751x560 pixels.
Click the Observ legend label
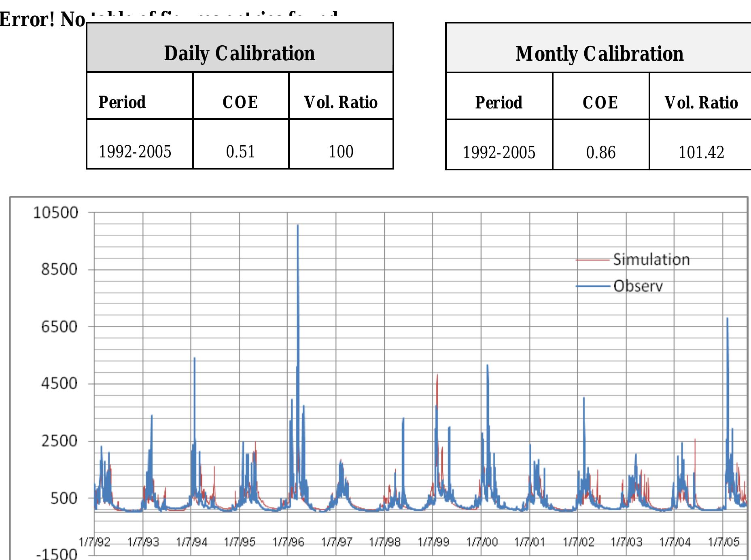point(638,286)
